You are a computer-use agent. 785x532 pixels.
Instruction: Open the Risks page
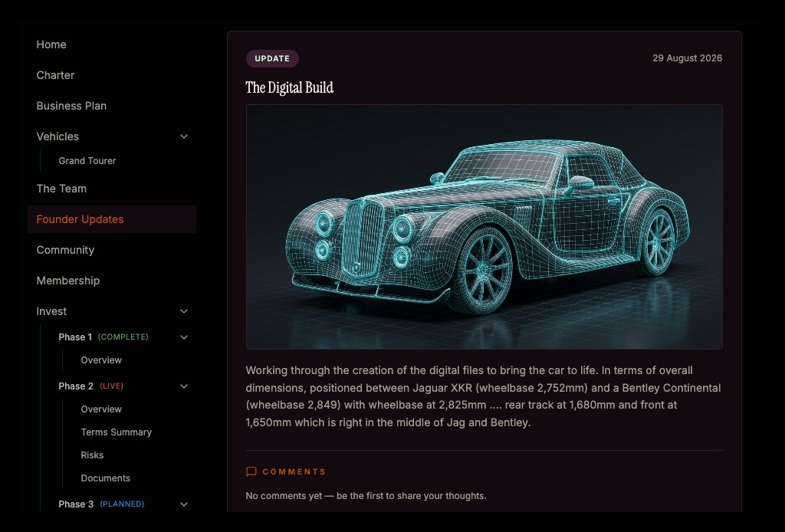point(92,455)
